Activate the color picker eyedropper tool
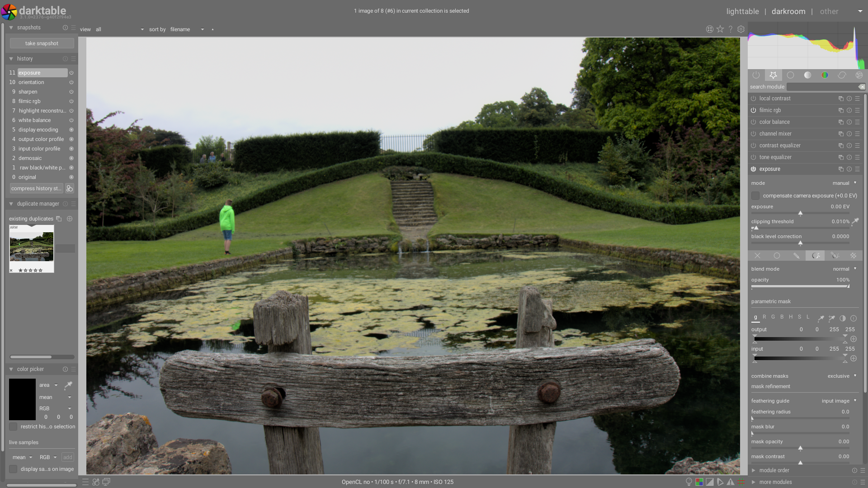The height and width of the screenshot is (488, 868). pos(68,385)
